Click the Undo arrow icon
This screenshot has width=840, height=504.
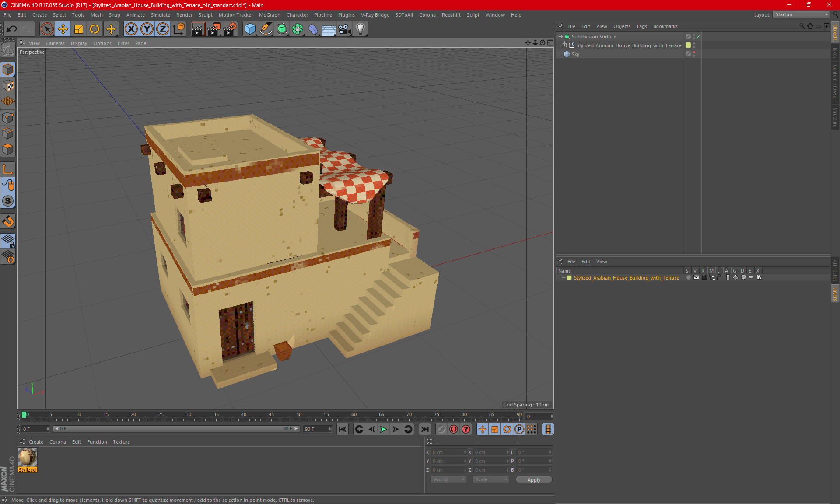tap(12, 29)
